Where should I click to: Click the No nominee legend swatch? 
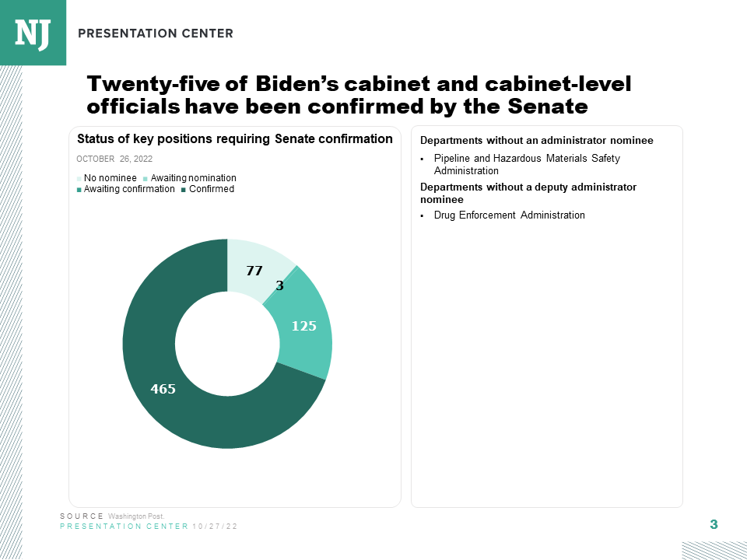pyautogui.click(x=79, y=179)
